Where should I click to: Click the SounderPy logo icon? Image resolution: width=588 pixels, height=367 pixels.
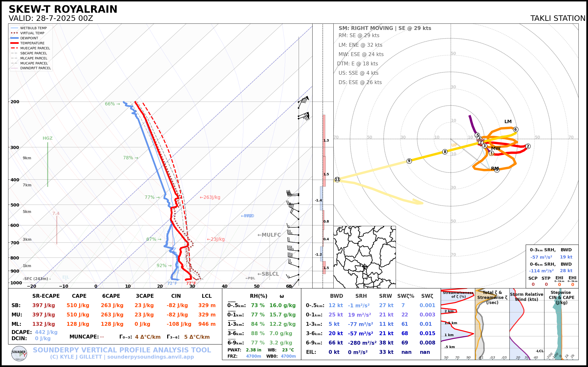click(19, 354)
